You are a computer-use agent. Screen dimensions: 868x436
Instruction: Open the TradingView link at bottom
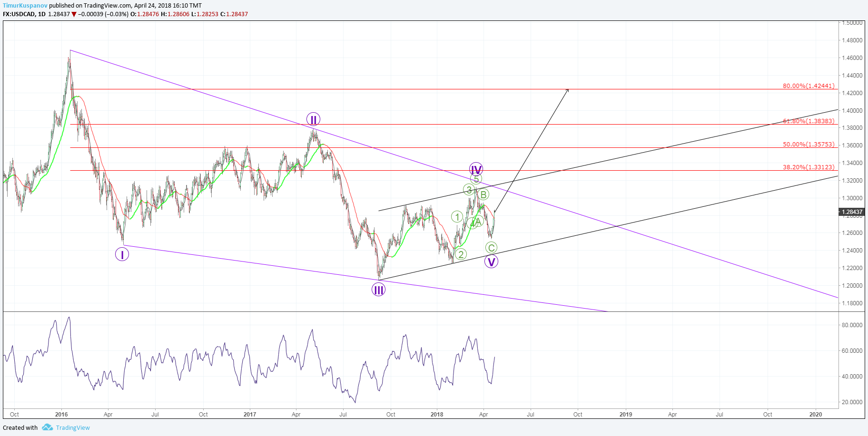pyautogui.click(x=73, y=427)
